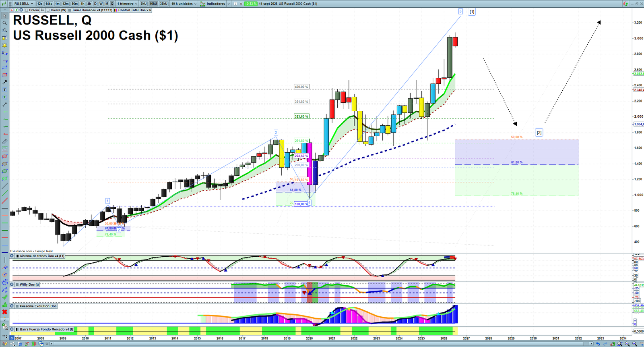Switch to monthly M timeframe

tap(107, 4)
